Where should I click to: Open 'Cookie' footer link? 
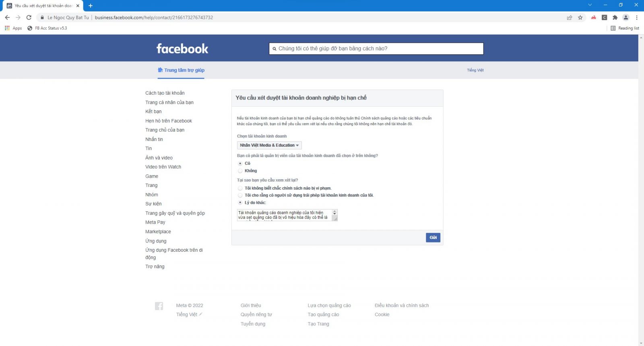click(382, 315)
